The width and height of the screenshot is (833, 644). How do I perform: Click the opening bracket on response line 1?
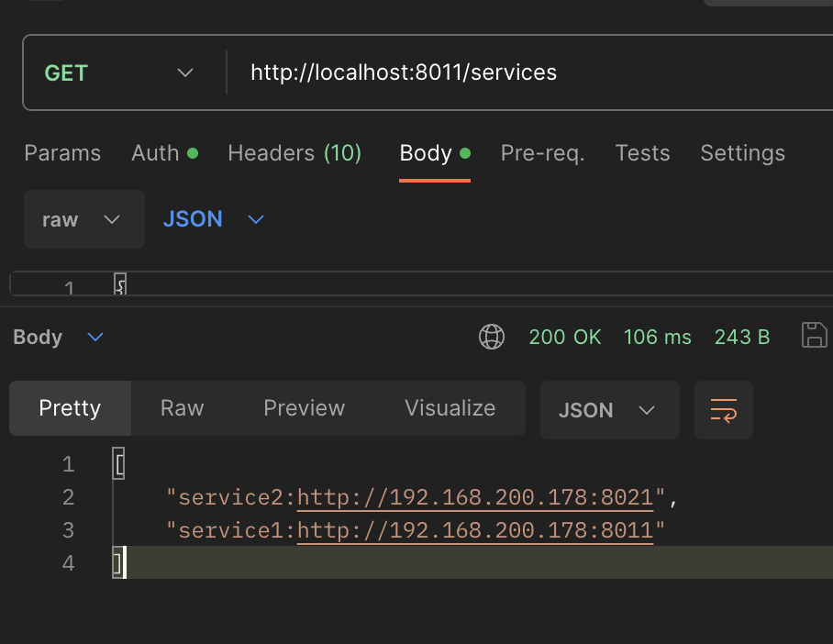(x=119, y=464)
